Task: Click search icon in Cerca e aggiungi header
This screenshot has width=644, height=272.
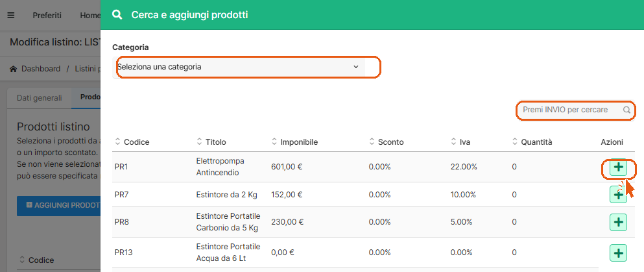Action: coord(117,15)
